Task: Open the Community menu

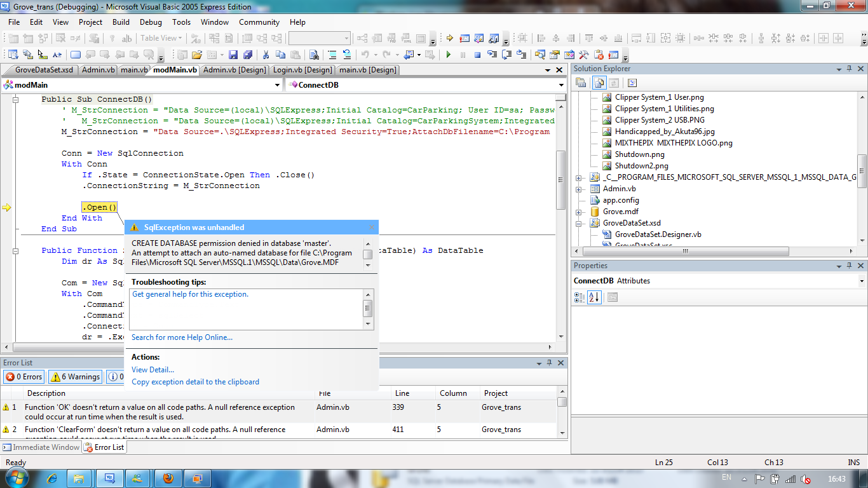Action: tap(259, 22)
